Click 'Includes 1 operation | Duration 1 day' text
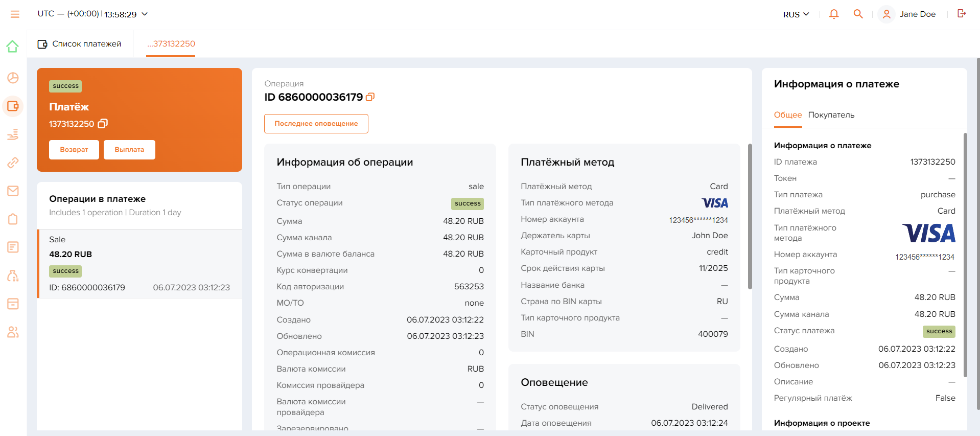The height and width of the screenshot is (436, 980). (x=115, y=213)
